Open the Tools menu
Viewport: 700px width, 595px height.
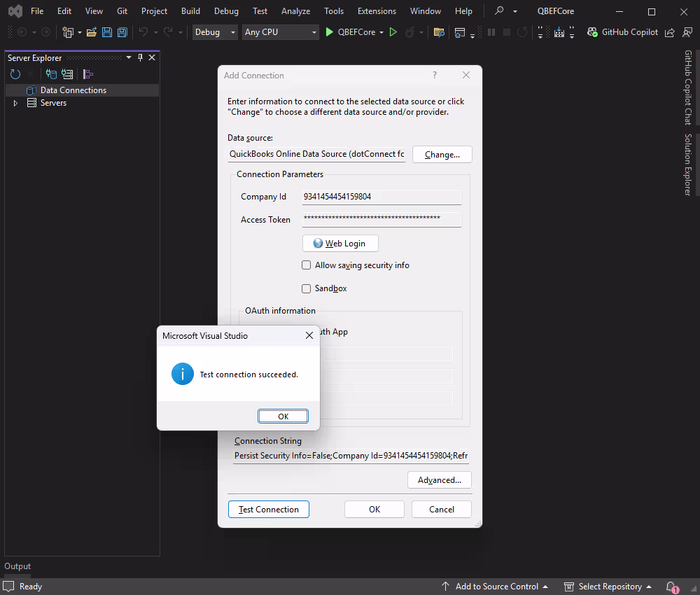tap(333, 11)
